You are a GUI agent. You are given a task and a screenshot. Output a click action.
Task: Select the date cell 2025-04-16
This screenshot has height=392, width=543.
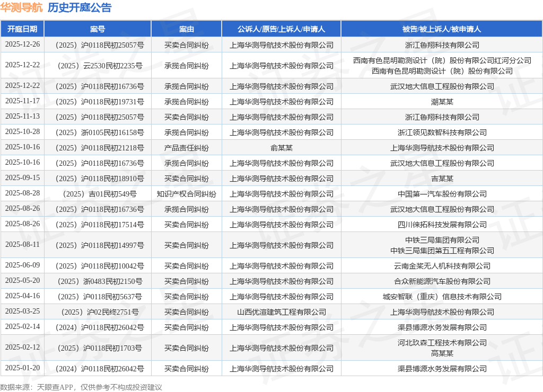click(22, 296)
